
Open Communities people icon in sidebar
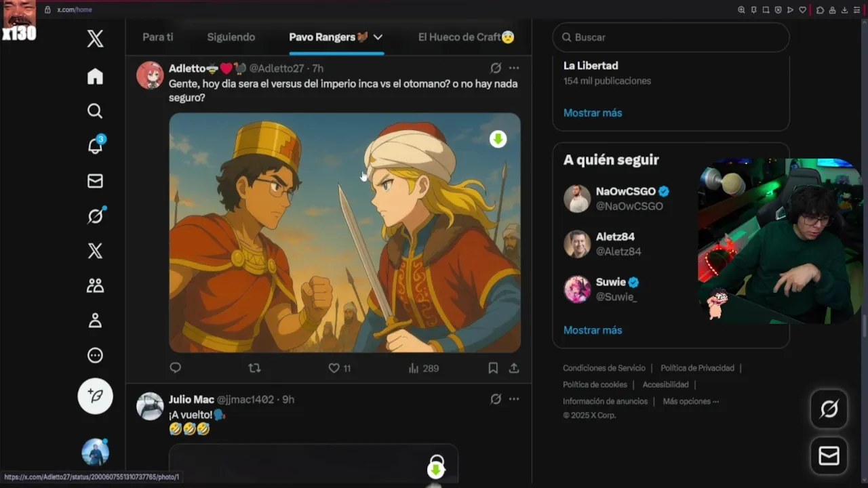pyautogui.click(x=95, y=285)
